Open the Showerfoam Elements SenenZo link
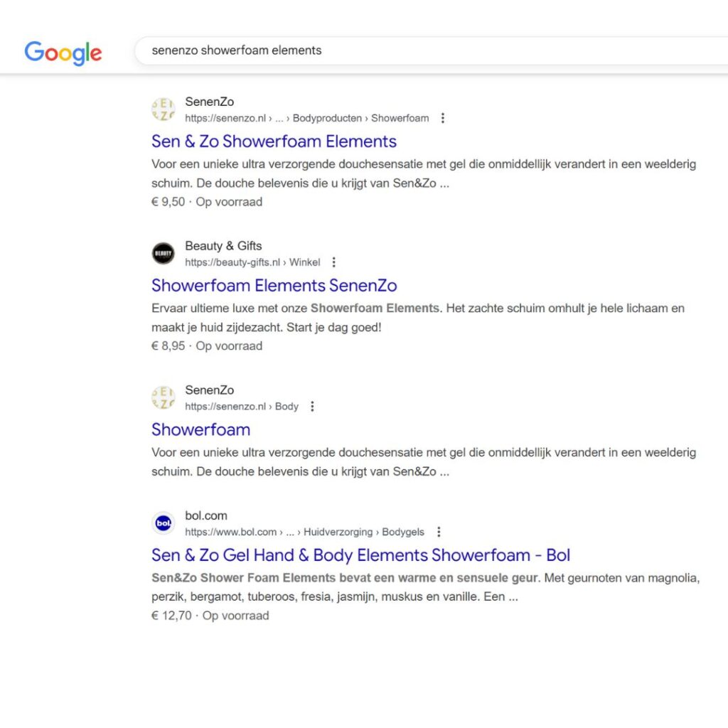The image size is (728, 728). click(x=274, y=286)
